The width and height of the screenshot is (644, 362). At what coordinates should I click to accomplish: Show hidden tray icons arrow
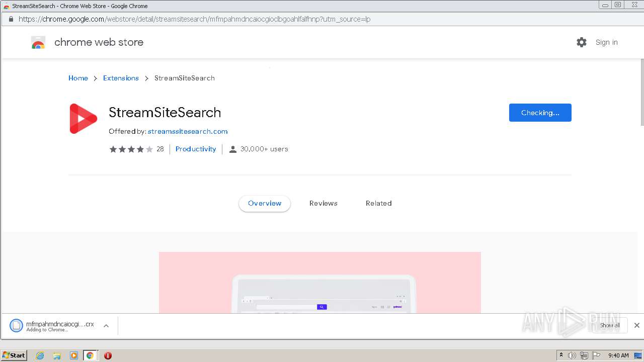click(x=561, y=355)
